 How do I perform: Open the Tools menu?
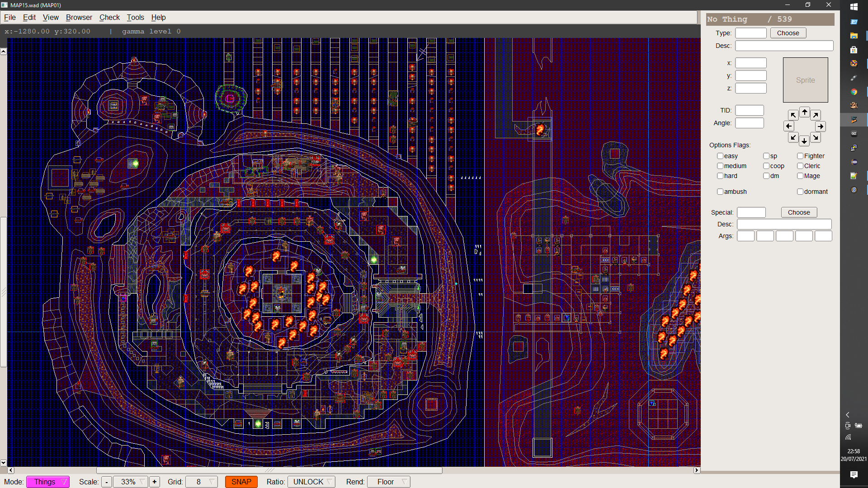(135, 17)
